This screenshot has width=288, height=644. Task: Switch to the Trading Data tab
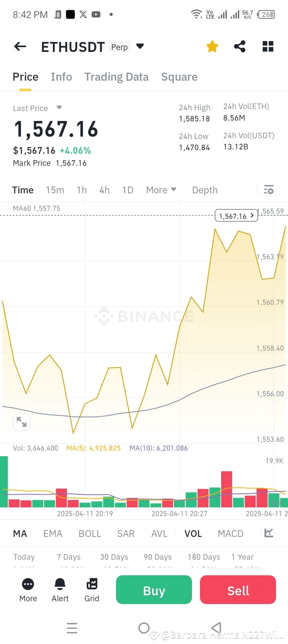pos(116,77)
